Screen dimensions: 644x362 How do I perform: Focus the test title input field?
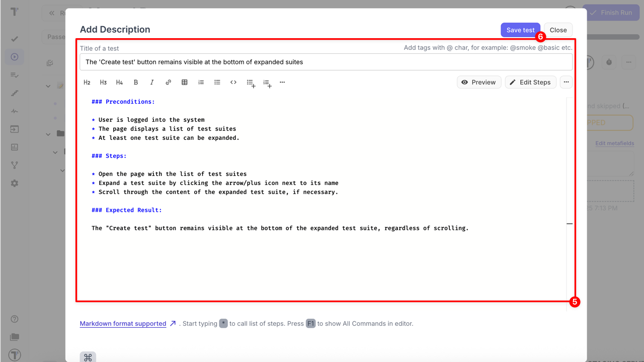tap(326, 62)
